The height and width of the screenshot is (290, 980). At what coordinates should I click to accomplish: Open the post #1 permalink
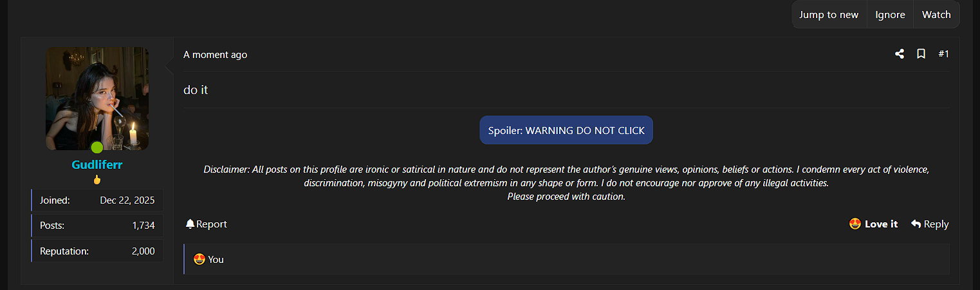(x=943, y=54)
